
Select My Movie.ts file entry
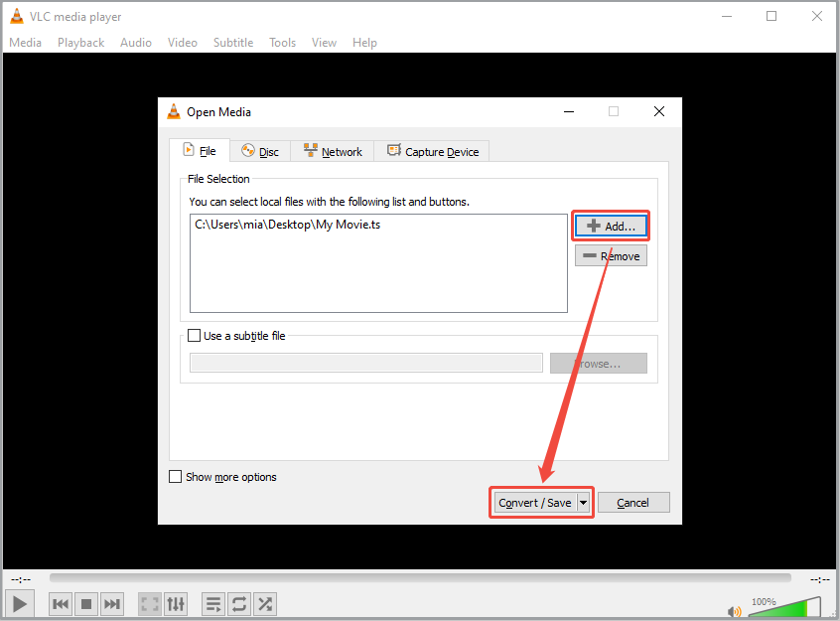[288, 225]
